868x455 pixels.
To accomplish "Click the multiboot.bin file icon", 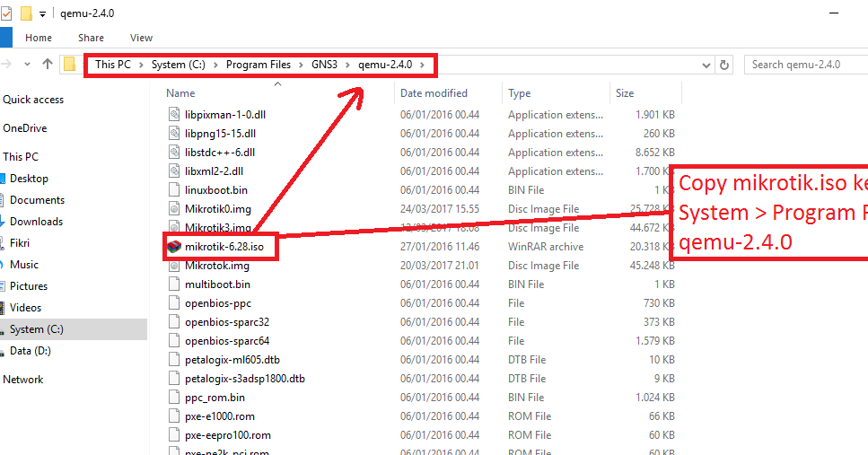I will pyautogui.click(x=174, y=284).
